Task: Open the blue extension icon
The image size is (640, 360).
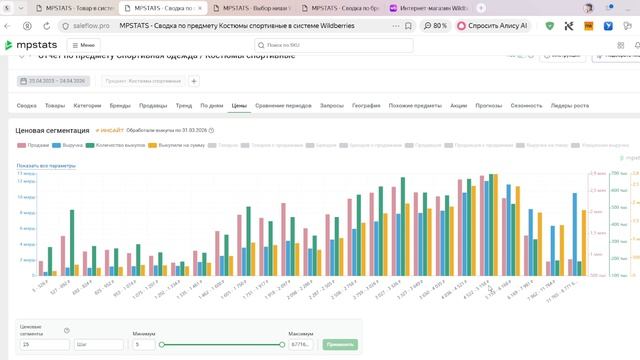Action: click(x=608, y=26)
